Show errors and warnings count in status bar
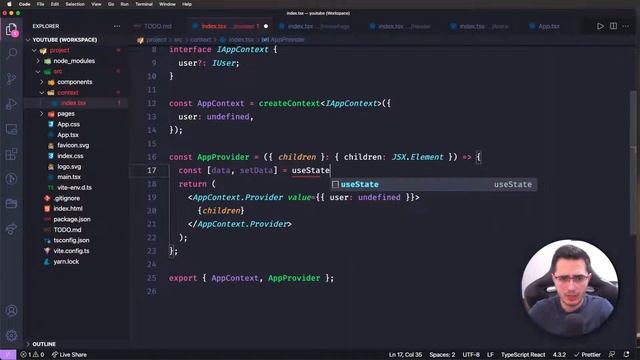This screenshot has height=360, width=640. click(x=32, y=355)
